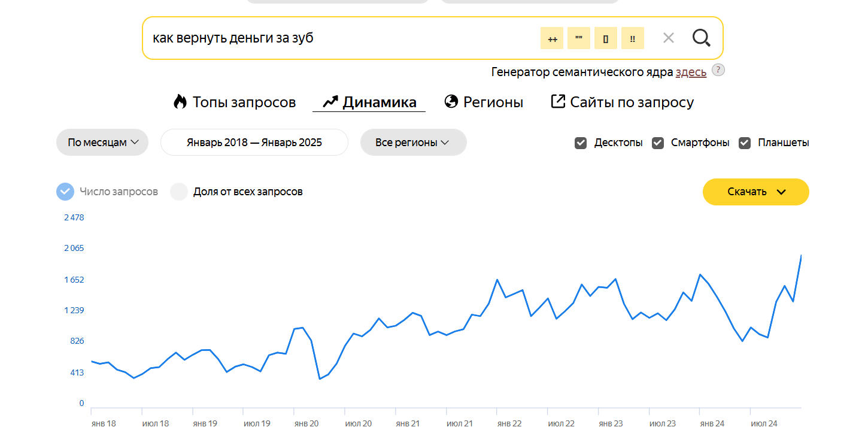Clear the search query with X icon
Viewport: 868px width, 433px height.
point(669,38)
